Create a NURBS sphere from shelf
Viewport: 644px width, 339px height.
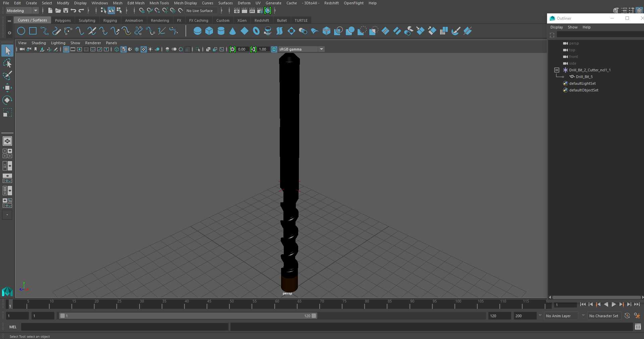pos(198,31)
